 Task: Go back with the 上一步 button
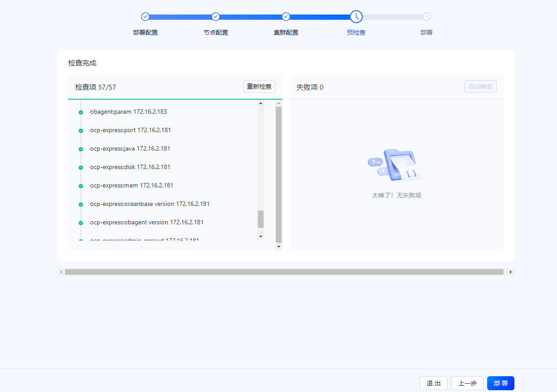coord(467,383)
